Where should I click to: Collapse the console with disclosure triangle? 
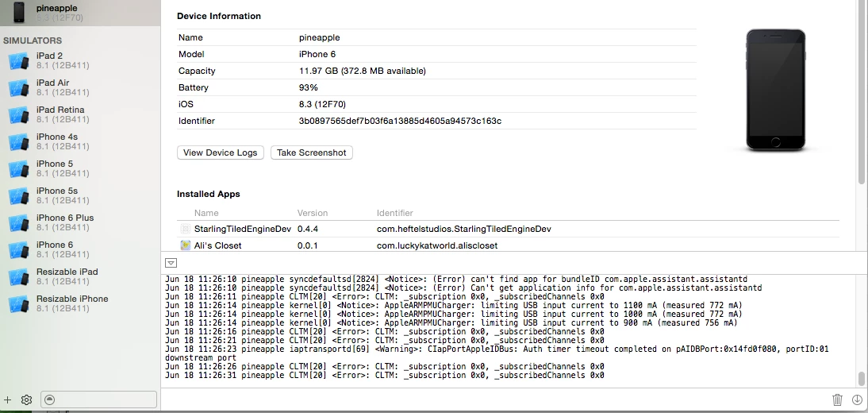[x=171, y=263]
